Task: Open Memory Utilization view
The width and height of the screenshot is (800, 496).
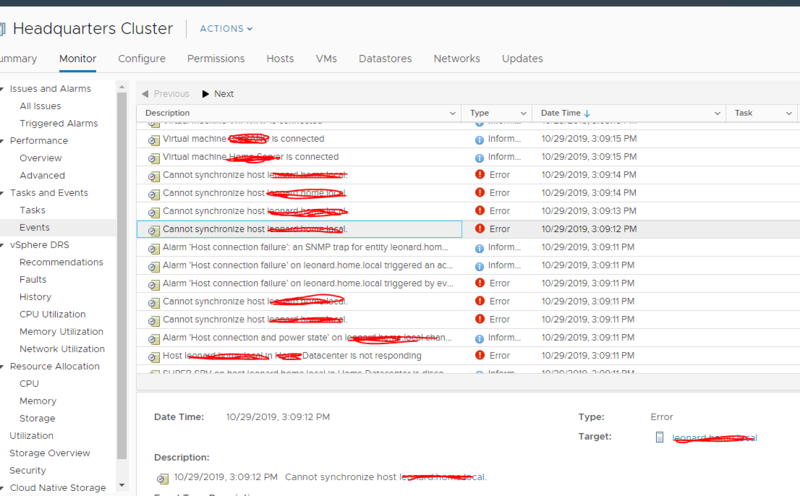Action: click(x=61, y=332)
